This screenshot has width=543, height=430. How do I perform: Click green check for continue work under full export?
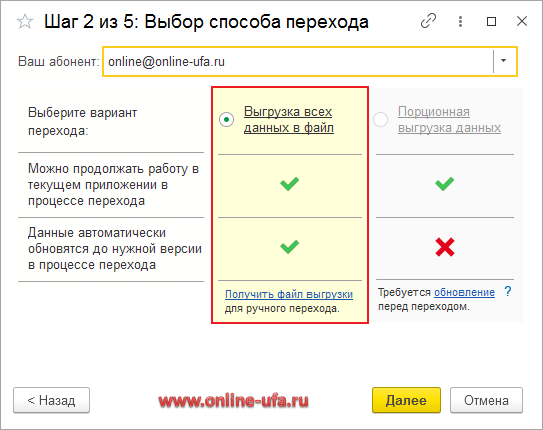[x=290, y=183]
